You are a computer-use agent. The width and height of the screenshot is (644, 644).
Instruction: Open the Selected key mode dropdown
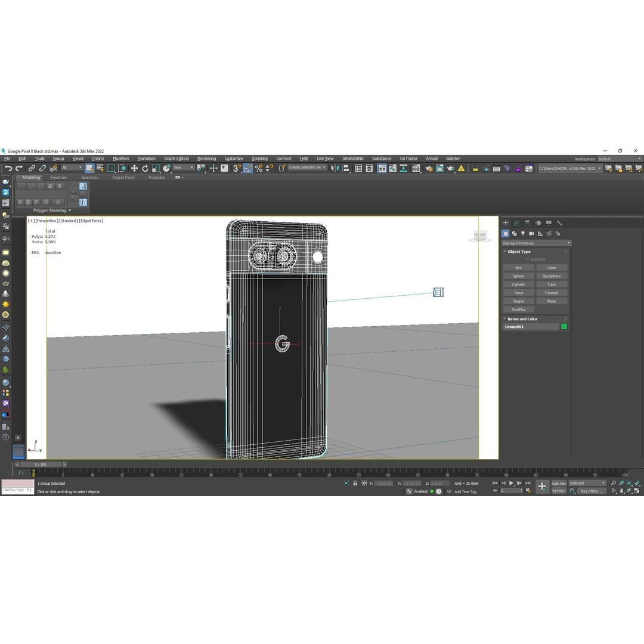click(x=587, y=483)
